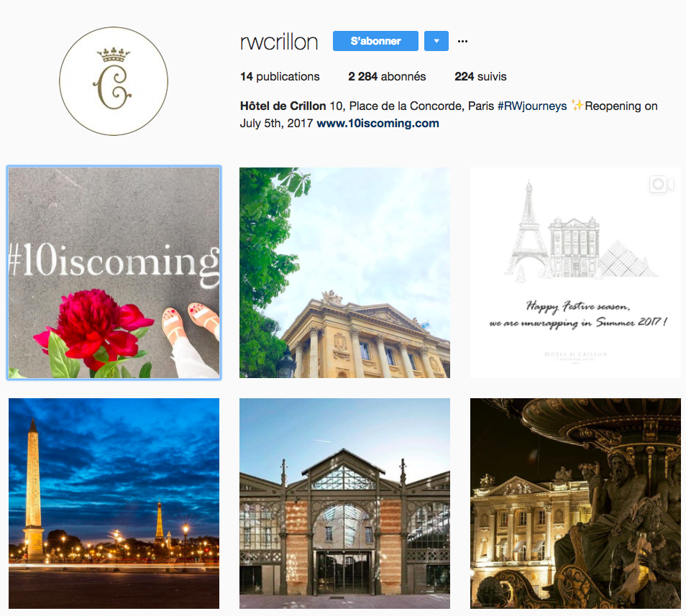Screen dimensions: 686x616
Task: Click the 14 publications count
Action: (x=280, y=76)
